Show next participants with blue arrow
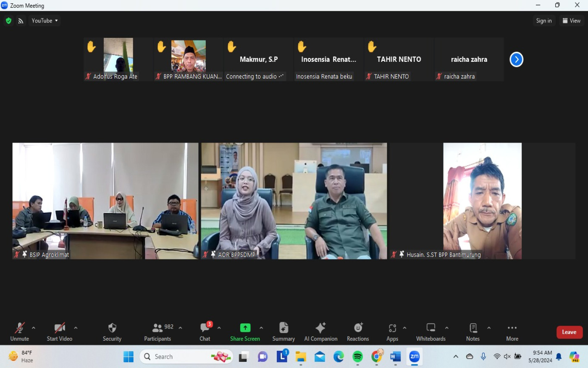The image size is (588, 368). 516,59
